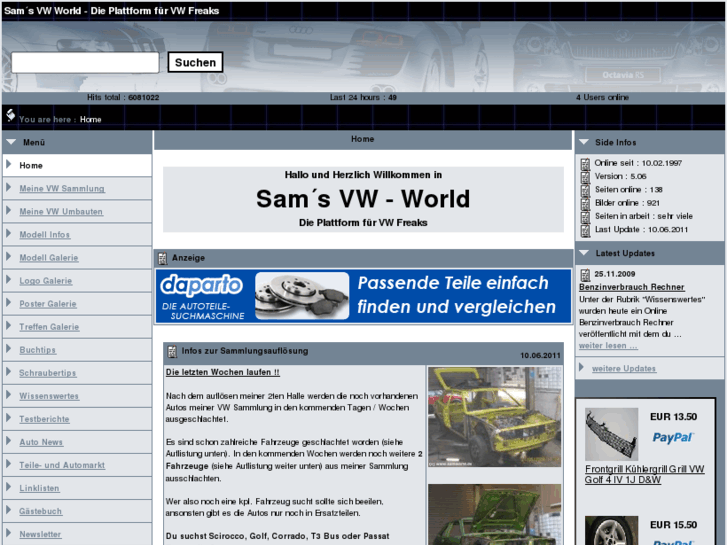Click arrow icon beside Modell Infos
The height and width of the screenshot is (545, 727).
(8, 233)
